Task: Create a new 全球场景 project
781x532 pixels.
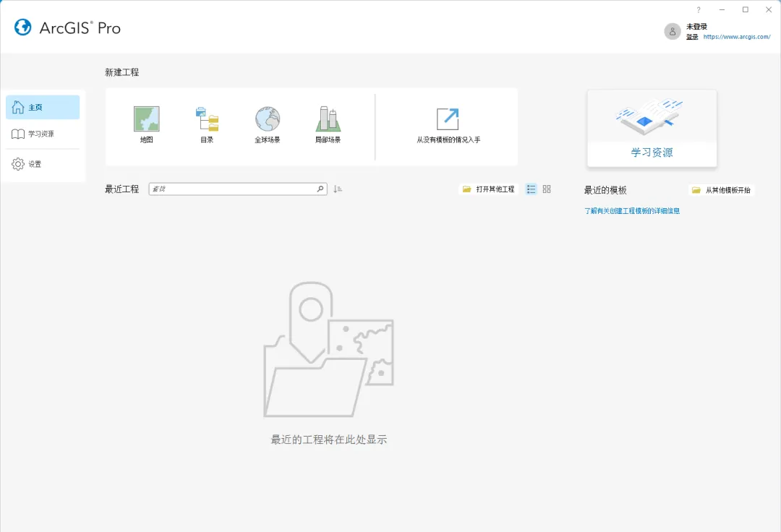Action: click(x=268, y=125)
